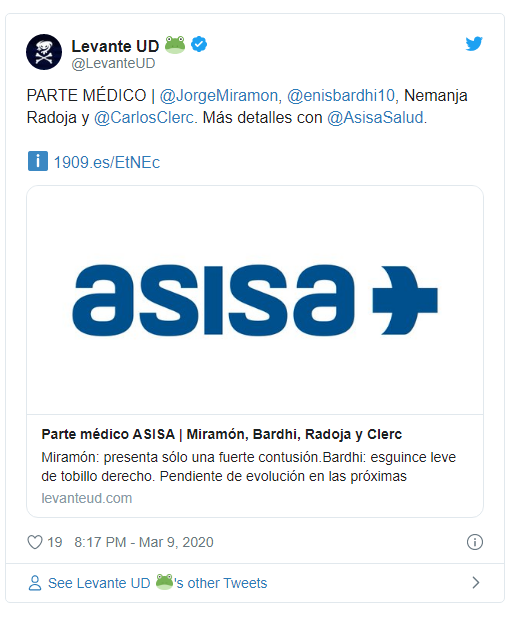Viewport: 525px width, 624px height.
Task: Expand the chevron arrow for other Tweets
Action: pyautogui.click(x=476, y=583)
